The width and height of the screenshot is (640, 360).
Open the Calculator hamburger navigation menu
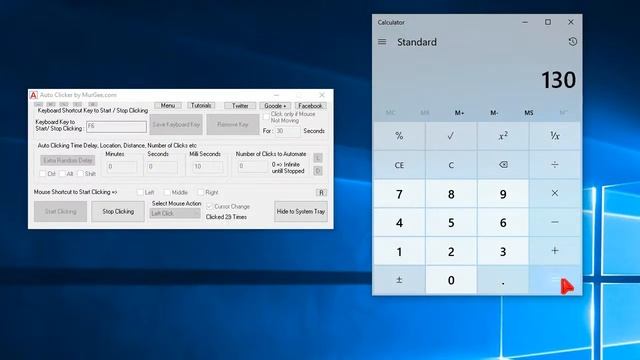(x=382, y=42)
